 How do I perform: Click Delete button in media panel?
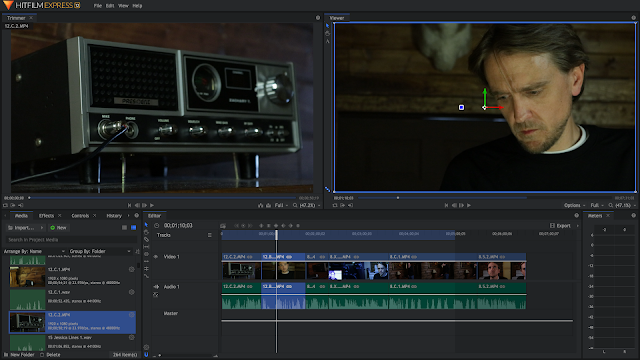coord(50,355)
